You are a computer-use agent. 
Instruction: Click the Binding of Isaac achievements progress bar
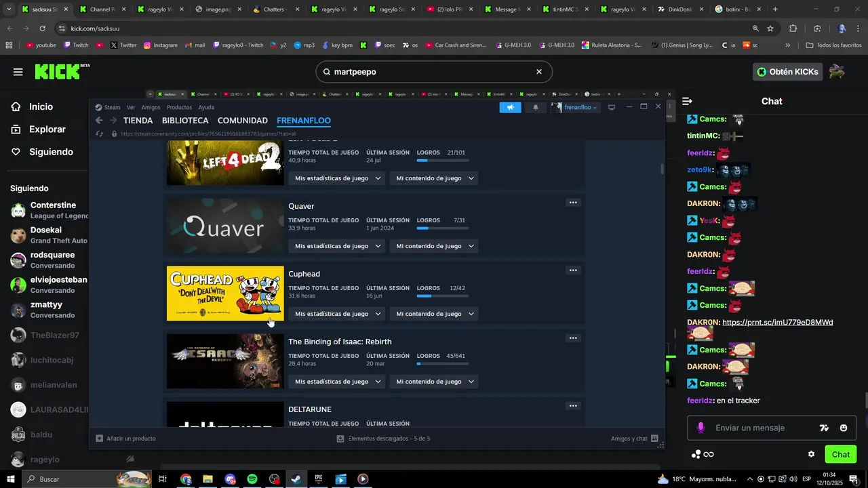click(x=443, y=364)
